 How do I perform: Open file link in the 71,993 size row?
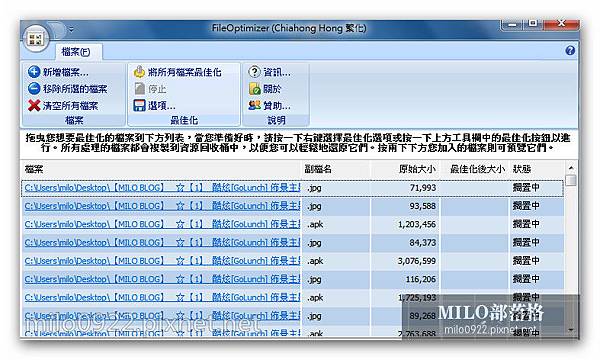(x=162, y=187)
